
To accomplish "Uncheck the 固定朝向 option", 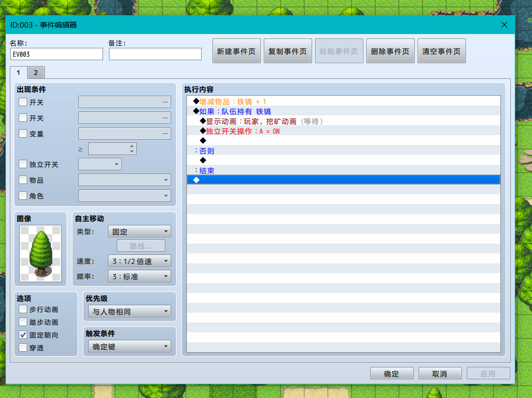I will coord(23,335).
